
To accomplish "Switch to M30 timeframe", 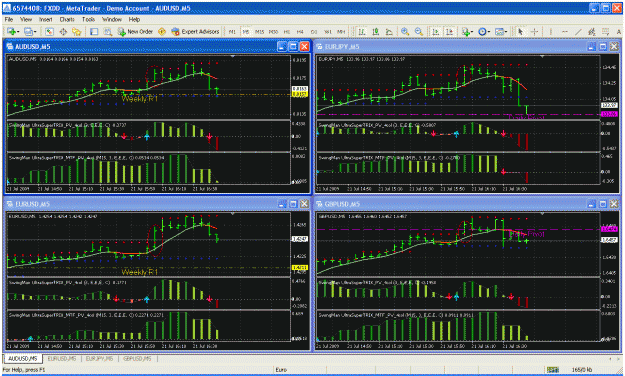I will click(x=273, y=31).
